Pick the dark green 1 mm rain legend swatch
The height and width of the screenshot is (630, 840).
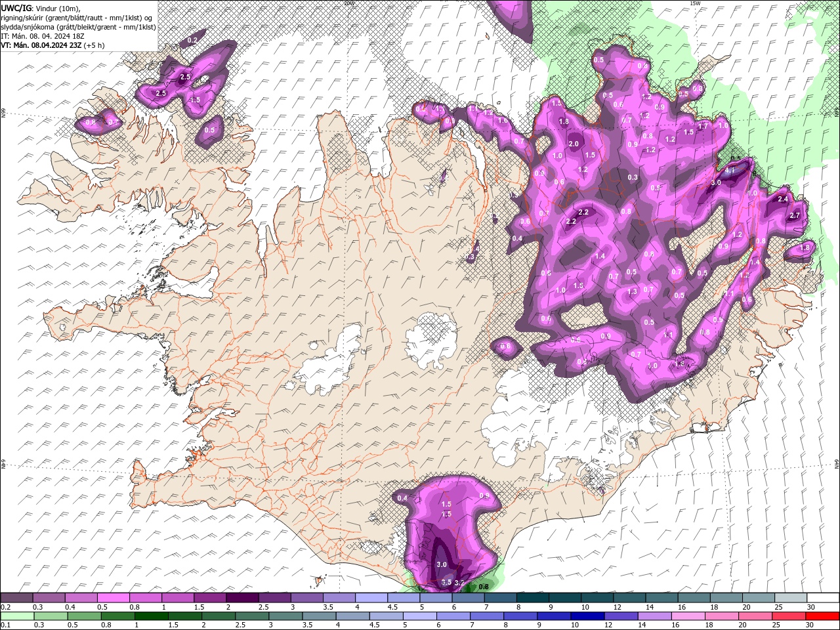tap(151, 616)
